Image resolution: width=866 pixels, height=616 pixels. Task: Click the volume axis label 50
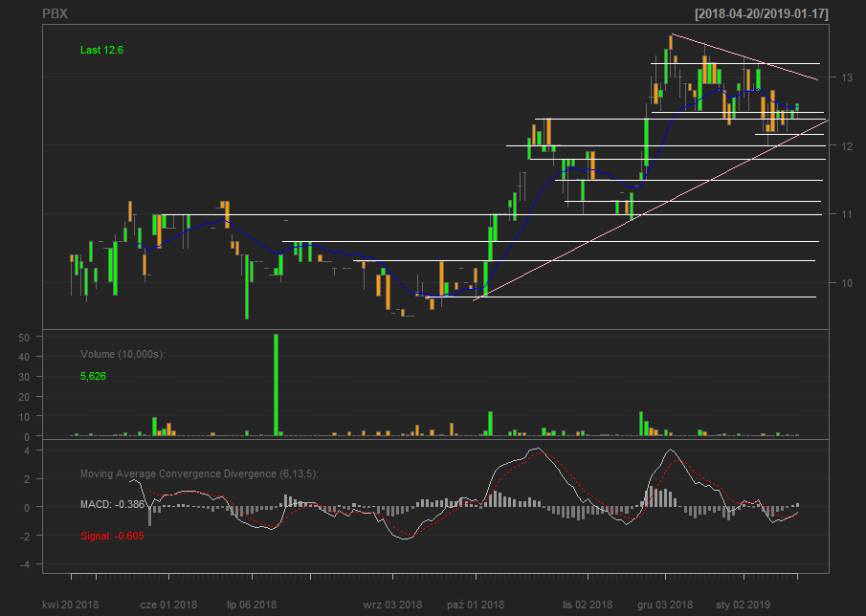tap(24, 338)
